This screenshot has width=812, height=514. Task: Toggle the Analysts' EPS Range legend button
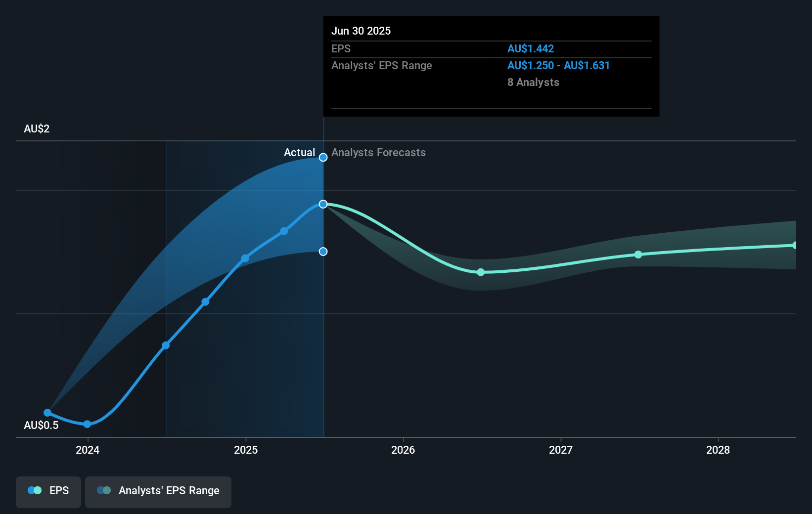coord(158,492)
